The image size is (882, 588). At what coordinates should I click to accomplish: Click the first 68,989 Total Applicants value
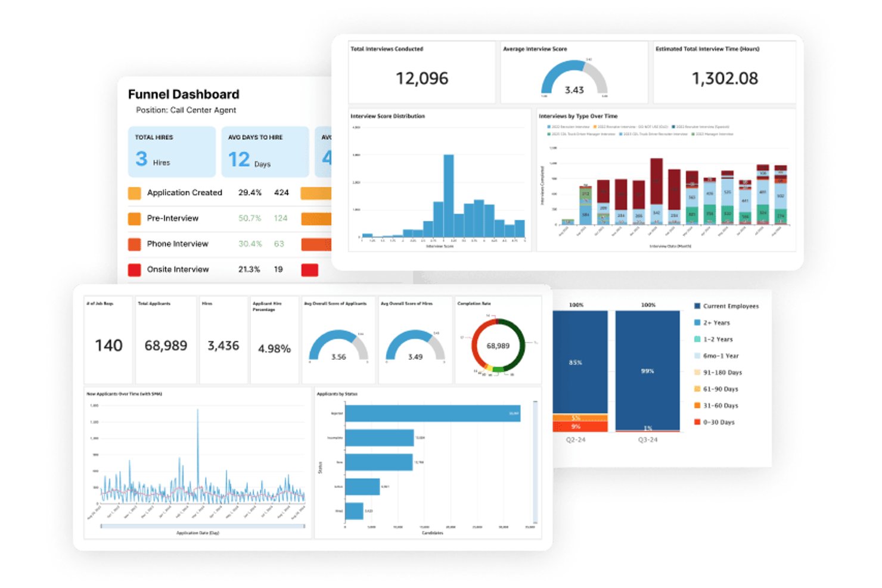point(166,346)
